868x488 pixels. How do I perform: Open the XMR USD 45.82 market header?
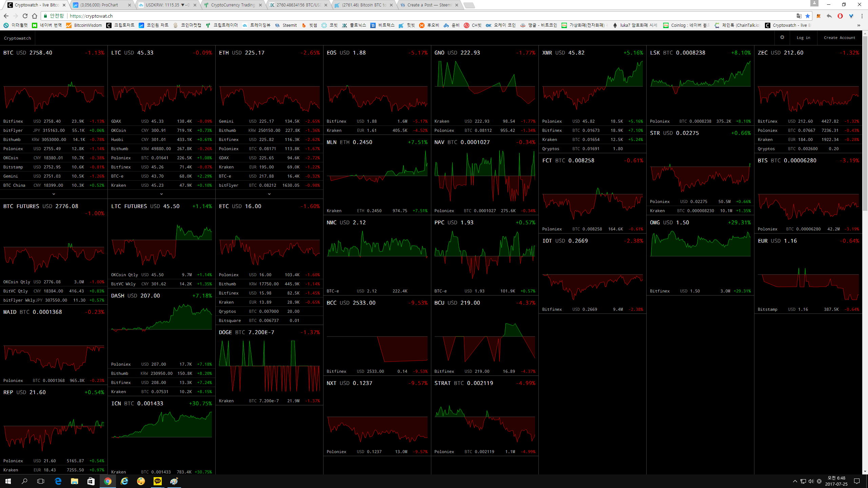(592, 53)
